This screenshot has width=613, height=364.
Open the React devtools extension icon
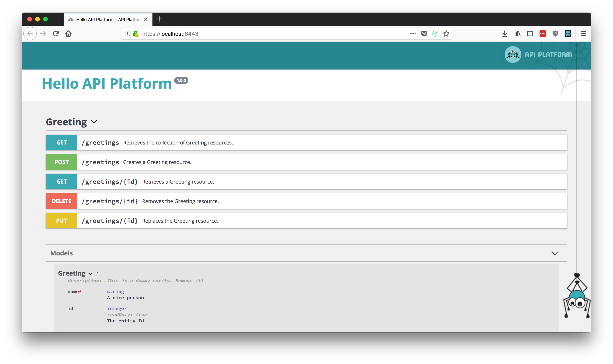click(568, 34)
